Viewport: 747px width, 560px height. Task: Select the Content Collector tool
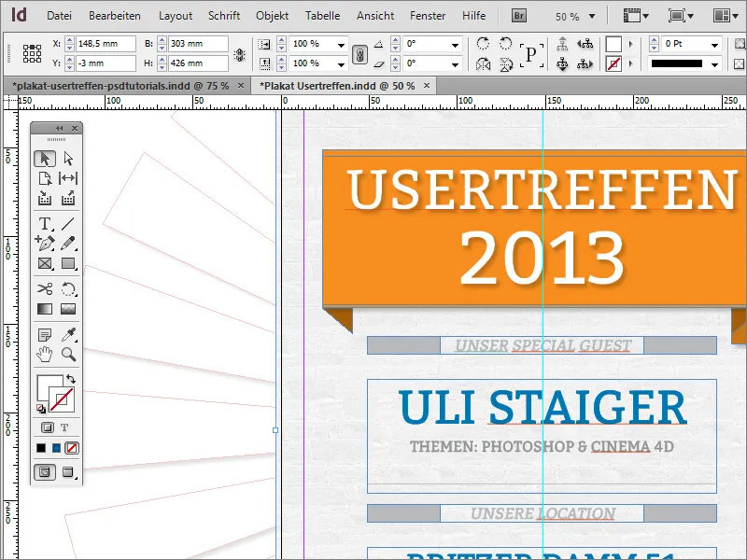coord(45,198)
